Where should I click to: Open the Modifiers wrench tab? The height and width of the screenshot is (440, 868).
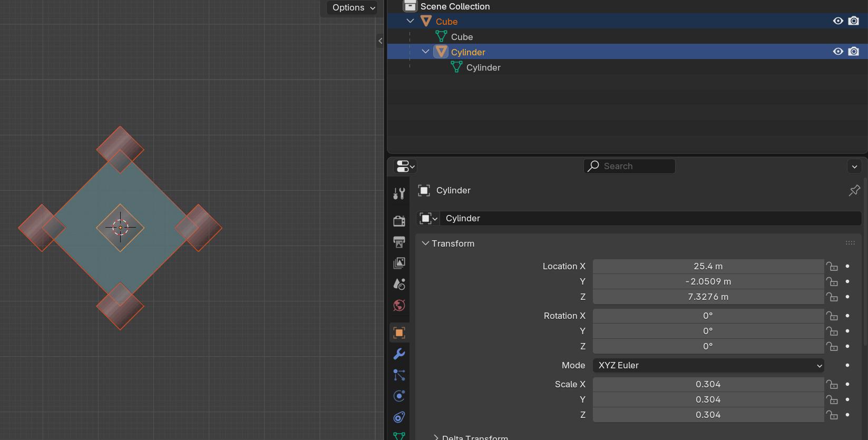399,354
